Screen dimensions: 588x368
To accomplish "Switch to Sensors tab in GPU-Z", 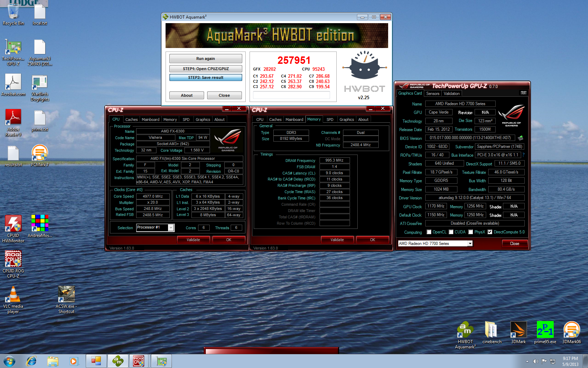I will pos(433,94).
